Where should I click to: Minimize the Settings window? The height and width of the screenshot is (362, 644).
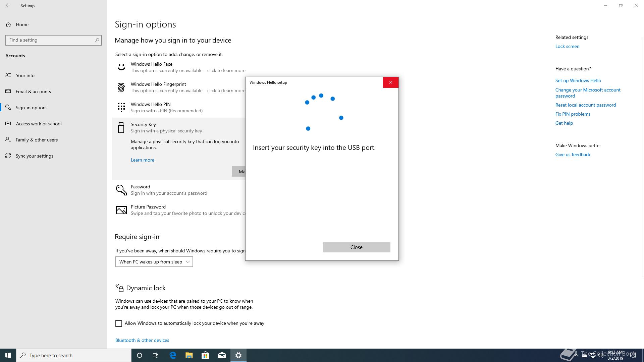[x=605, y=5]
